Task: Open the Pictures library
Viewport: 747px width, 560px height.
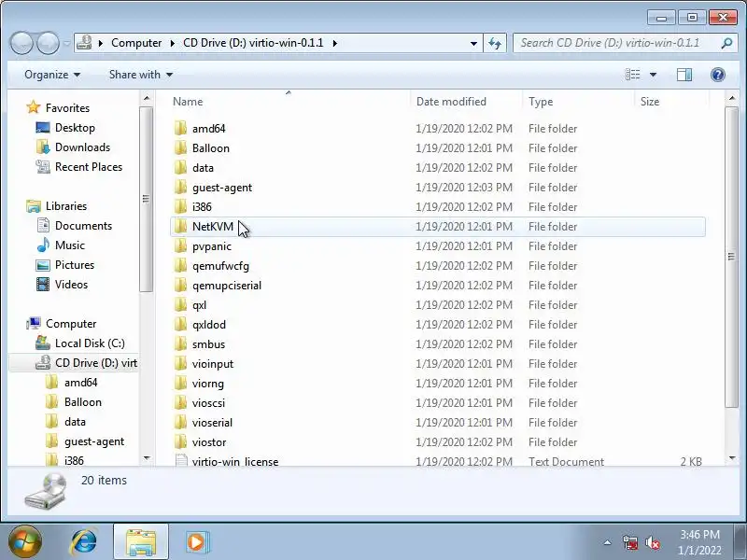Action: tap(75, 265)
